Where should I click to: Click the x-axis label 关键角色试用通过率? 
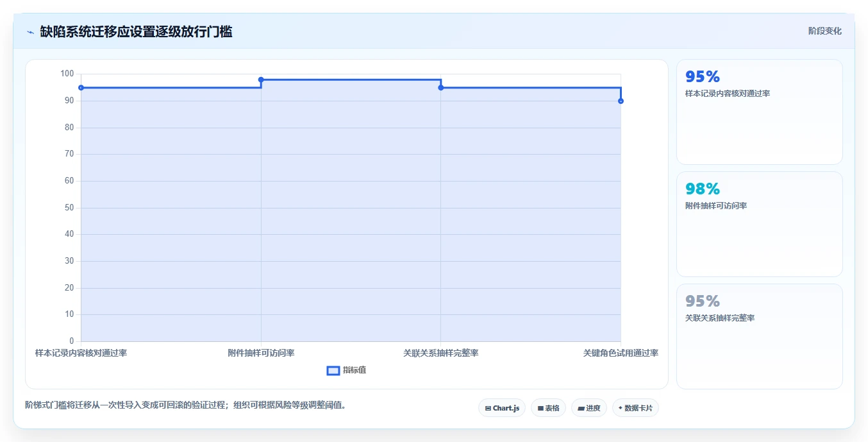pos(621,353)
